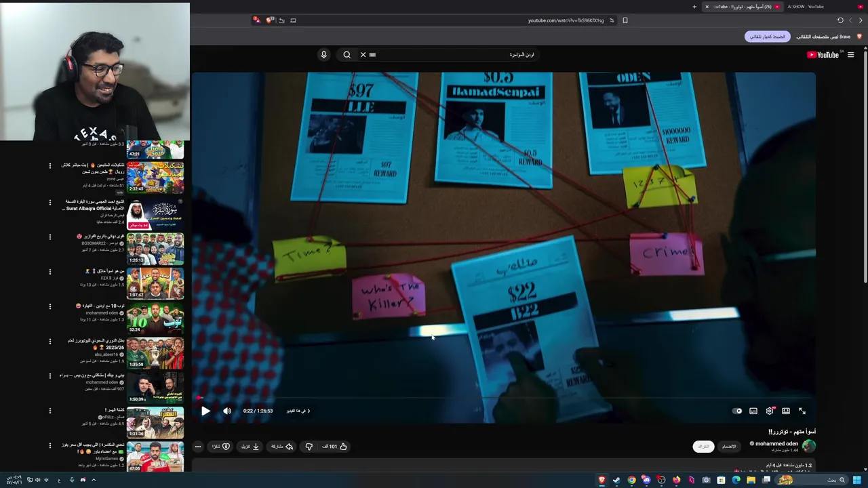The width and height of the screenshot is (868, 488).
Task: Like the video (101K thumbs up)
Action: coord(334,447)
